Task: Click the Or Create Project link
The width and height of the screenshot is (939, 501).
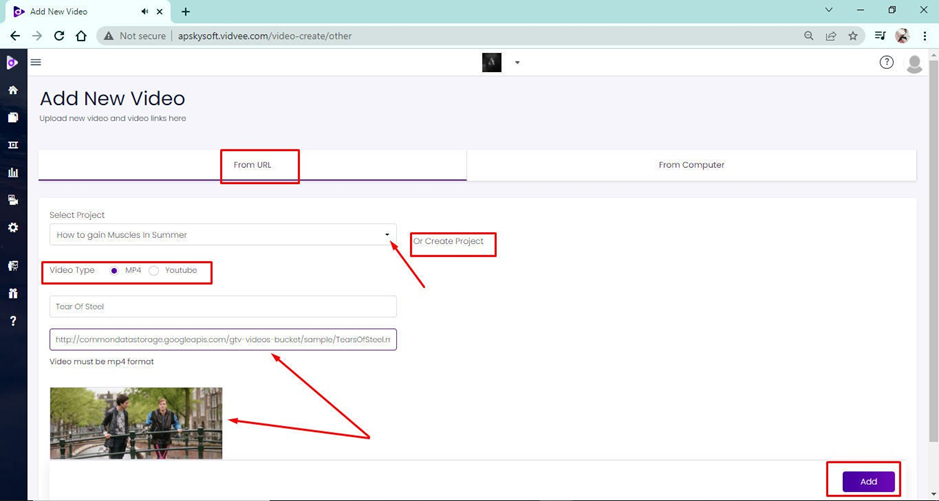Action: (449, 241)
